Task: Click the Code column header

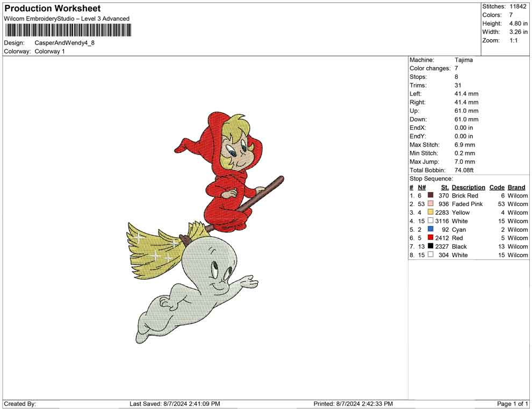Action: (x=497, y=187)
